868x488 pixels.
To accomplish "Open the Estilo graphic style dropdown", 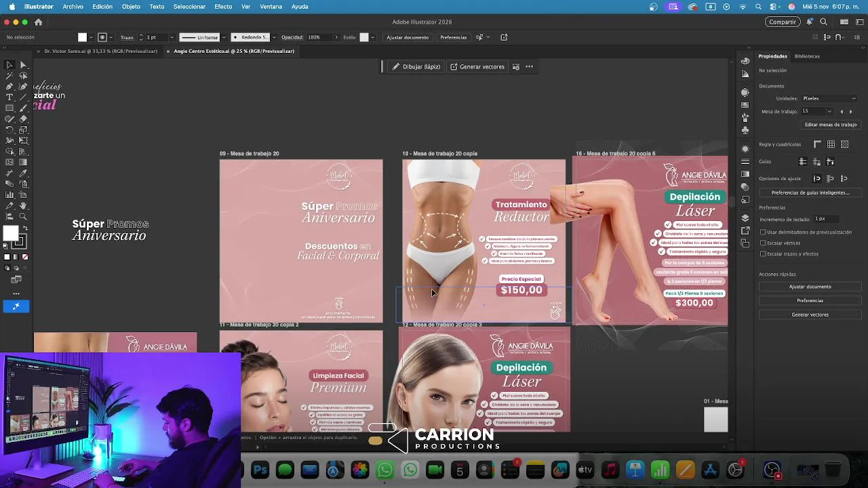I will [x=374, y=37].
